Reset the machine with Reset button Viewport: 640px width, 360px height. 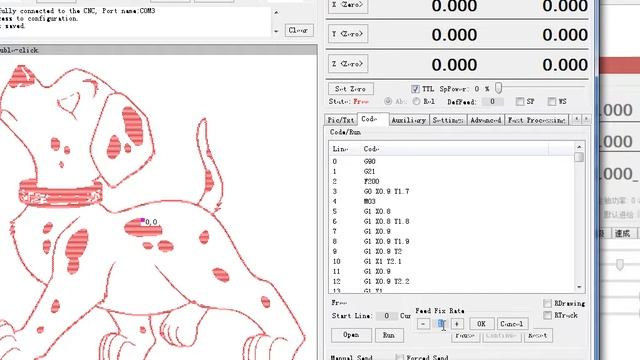pos(538,336)
